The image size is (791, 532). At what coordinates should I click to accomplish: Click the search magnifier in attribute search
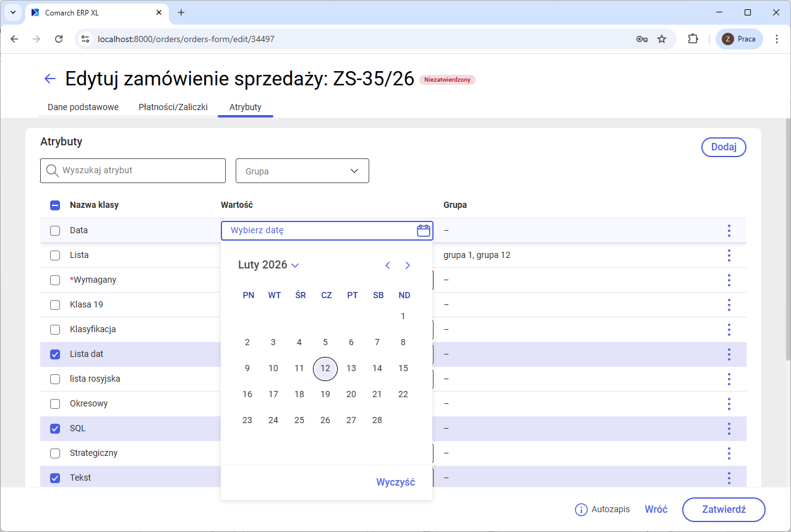point(53,170)
